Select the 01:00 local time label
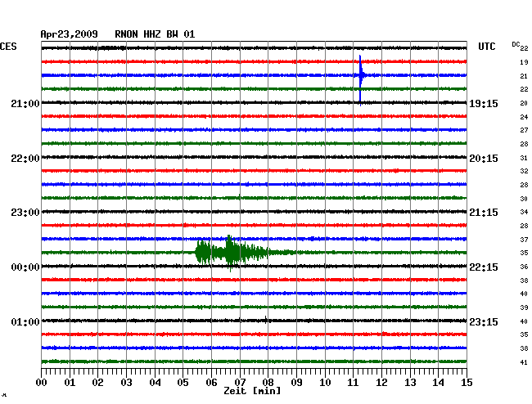Screen dimensions: 532x404 tap(25, 321)
